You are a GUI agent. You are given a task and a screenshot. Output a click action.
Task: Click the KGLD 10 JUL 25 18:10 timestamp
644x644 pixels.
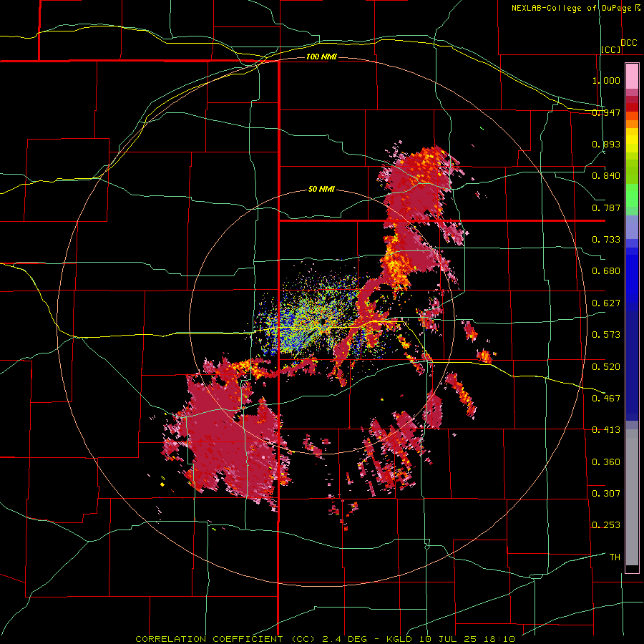pyautogui.click(x=451, y=639)
